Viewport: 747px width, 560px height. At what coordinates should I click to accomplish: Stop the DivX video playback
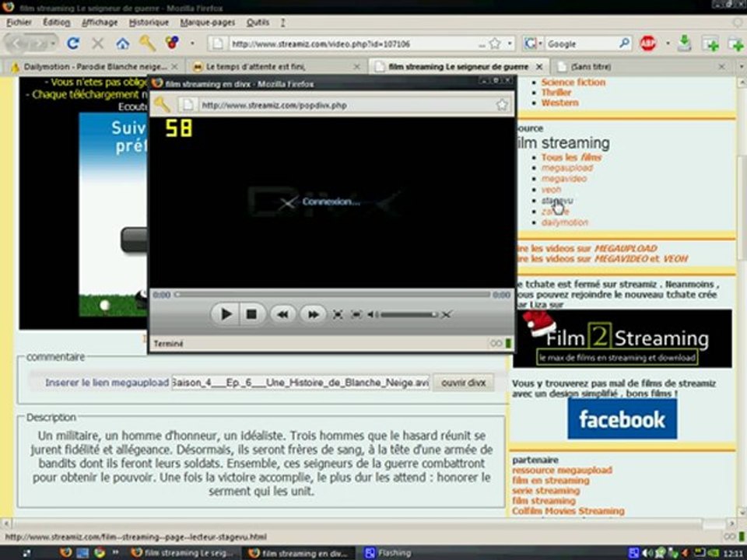pos(251,313)
